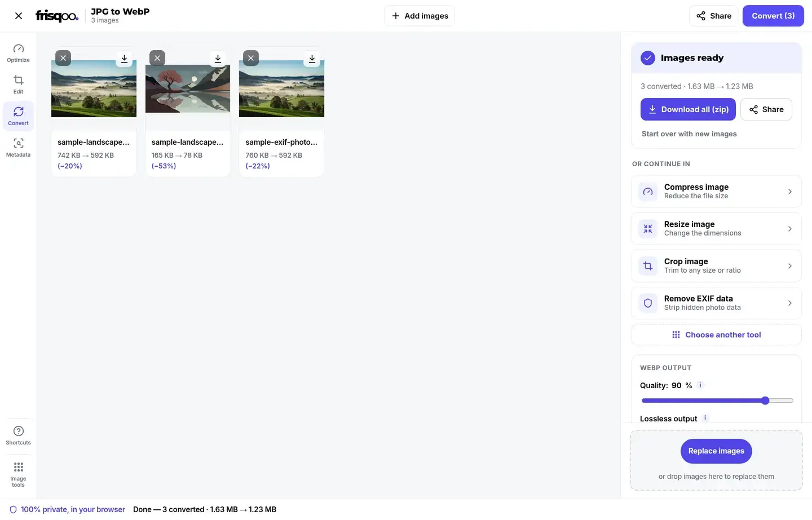Remove the sample-exif-photo image
The image size is (812, 520).
(x=251, y=58)
